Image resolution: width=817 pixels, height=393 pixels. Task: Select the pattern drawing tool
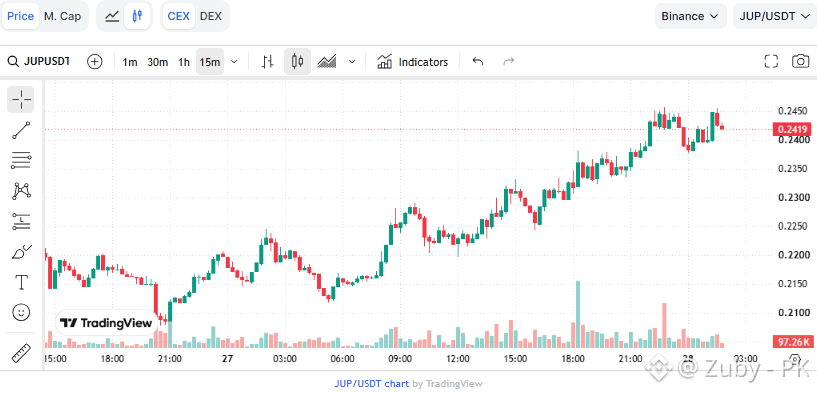[x=21, y=191]
